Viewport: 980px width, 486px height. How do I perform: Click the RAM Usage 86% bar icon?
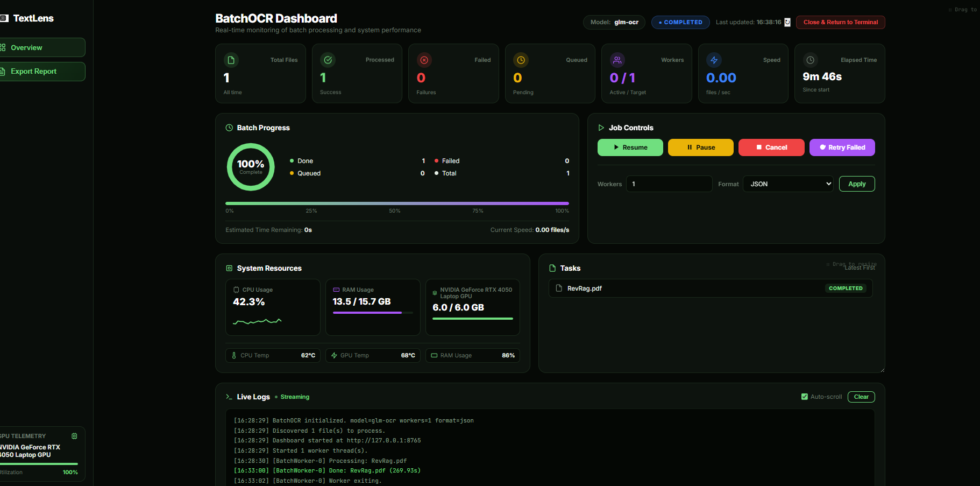tap(434, 355)
